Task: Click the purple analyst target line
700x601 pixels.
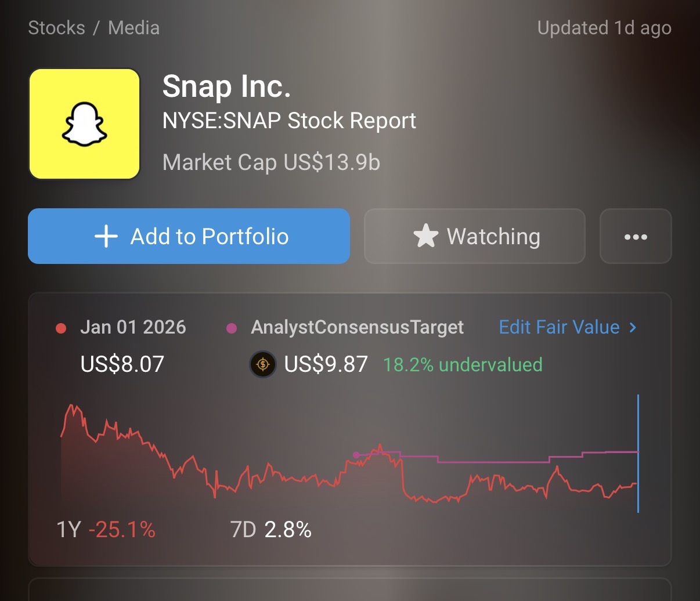Action: [493, 462]
